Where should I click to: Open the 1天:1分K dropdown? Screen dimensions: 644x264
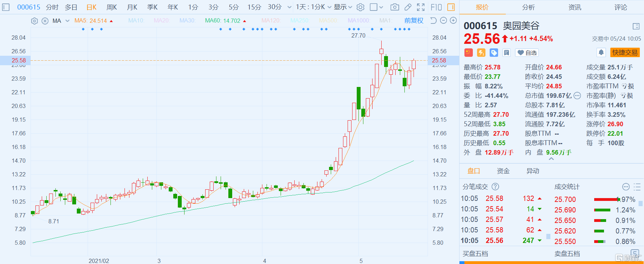coord(313,7)
